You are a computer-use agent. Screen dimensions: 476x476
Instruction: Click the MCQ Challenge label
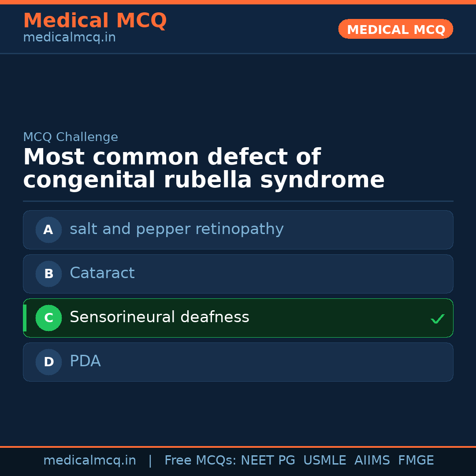pyautogui.click(x=71, y=137)
